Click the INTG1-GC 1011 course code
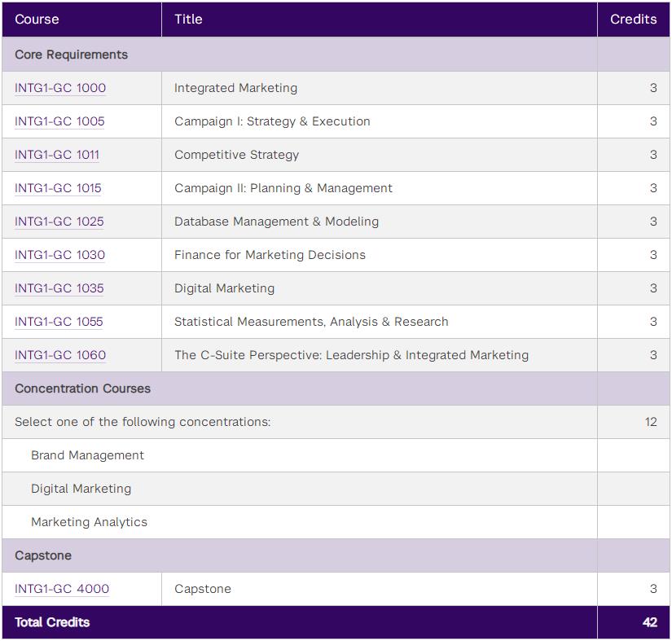Image resolution: width=672 pixels, height=641 pixels. click(57, 155)
